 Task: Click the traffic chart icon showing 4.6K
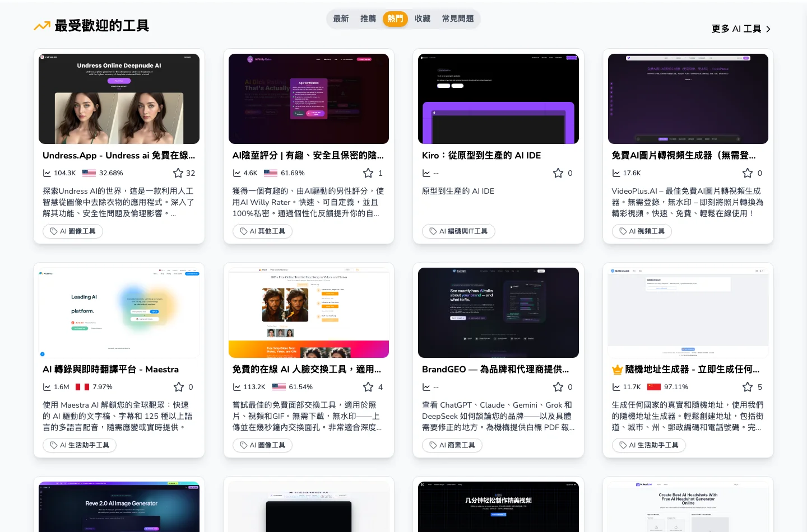(237, 173)
